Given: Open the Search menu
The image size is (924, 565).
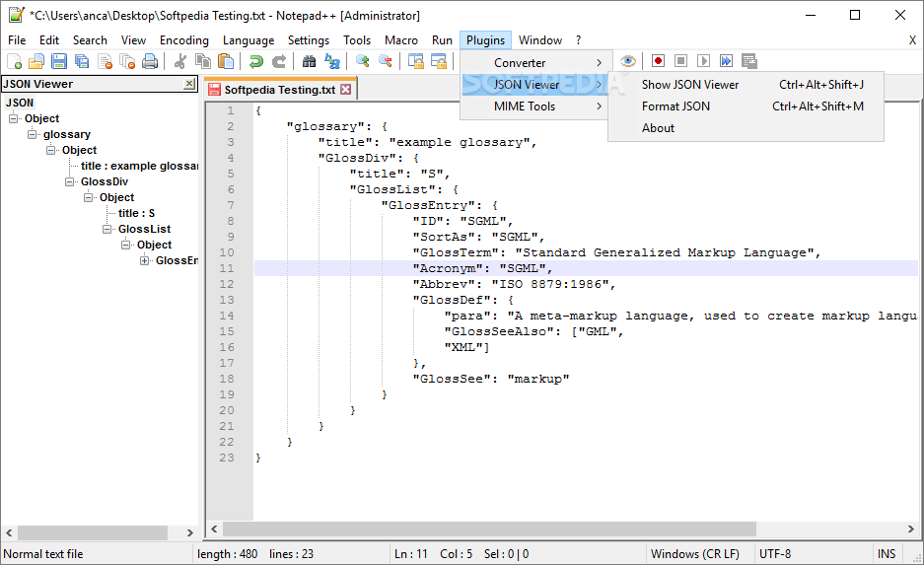Looking at the screenshot, I should pos(90,40).
